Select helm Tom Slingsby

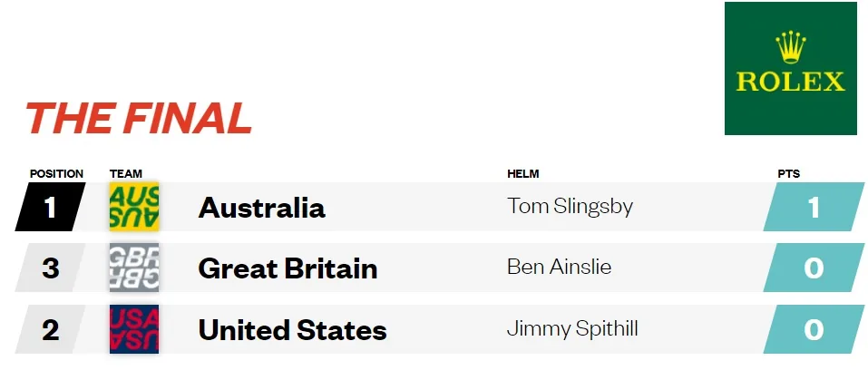coord(570,206)
